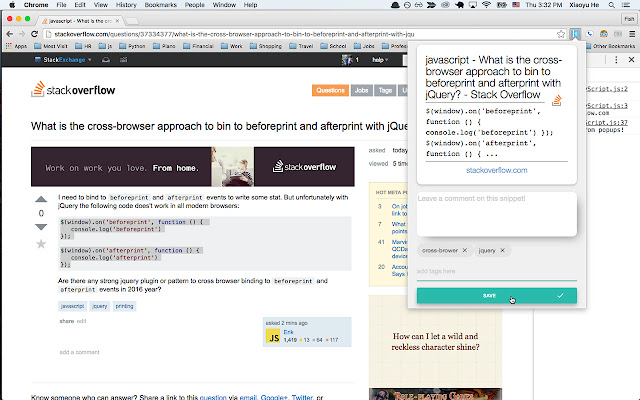
Task: Upvote the question
Action: 41,199
